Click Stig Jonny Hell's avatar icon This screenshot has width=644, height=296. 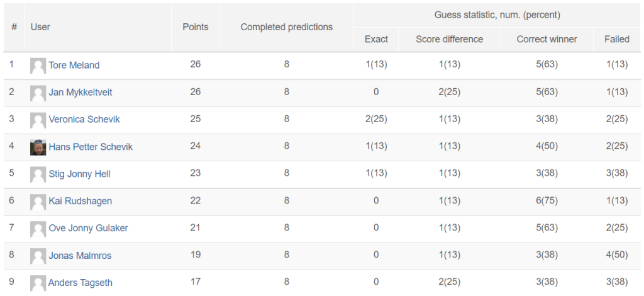(38, 174)
